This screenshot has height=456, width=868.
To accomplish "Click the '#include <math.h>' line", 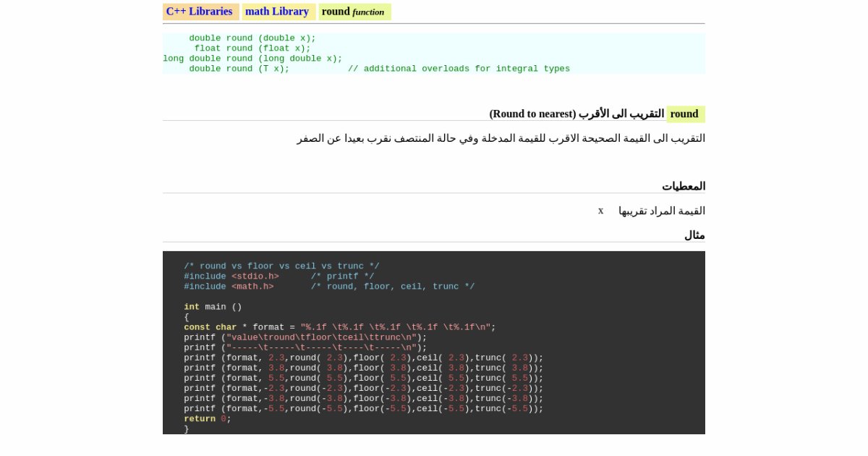I will tap(229, 287).
